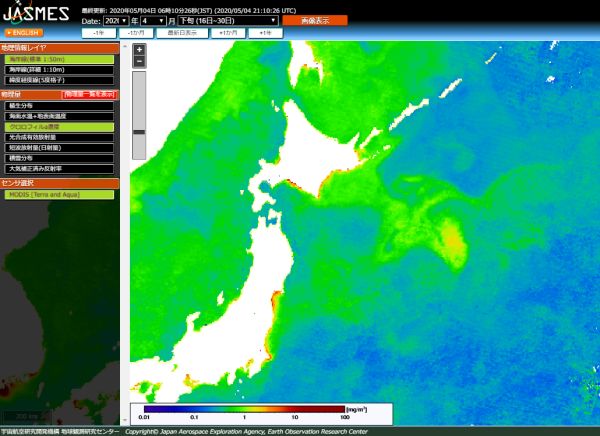Screen dimensions: 600x436
Task: Select MODIS (Terra and Aqua) sensor
Action: tap(59, 195)
